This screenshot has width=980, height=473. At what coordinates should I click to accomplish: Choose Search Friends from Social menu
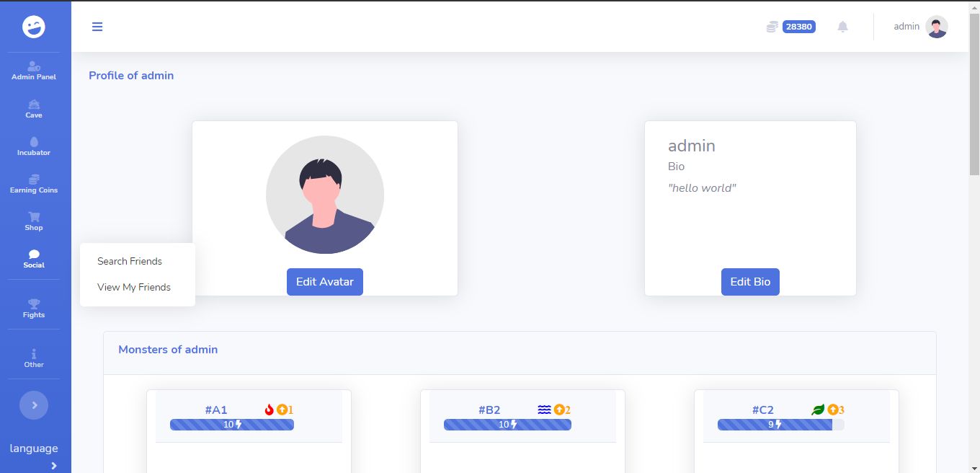(x=130, y=261)
